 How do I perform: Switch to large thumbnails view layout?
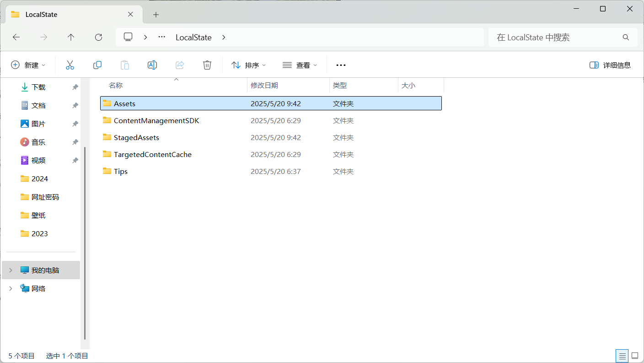point(635,356)
